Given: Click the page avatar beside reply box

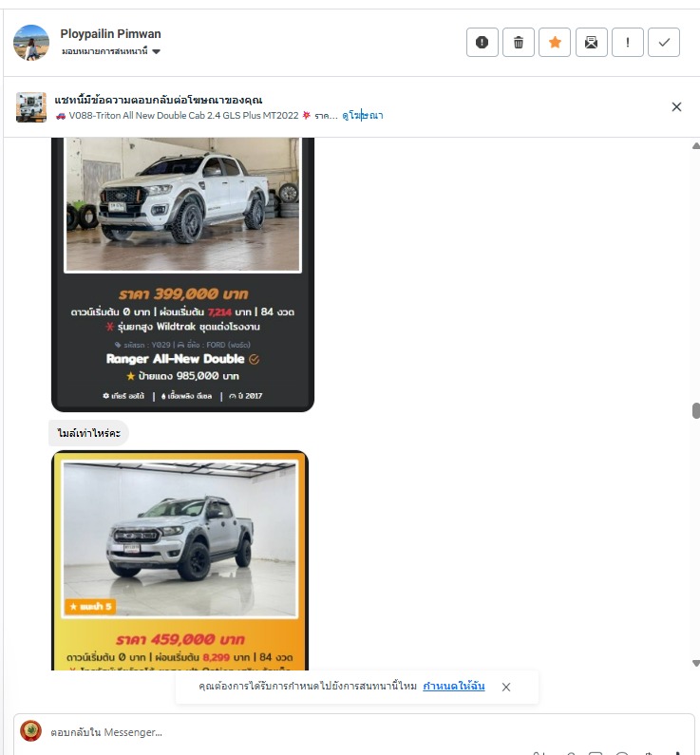Looking at the screenshot, I should click(30, 731).
